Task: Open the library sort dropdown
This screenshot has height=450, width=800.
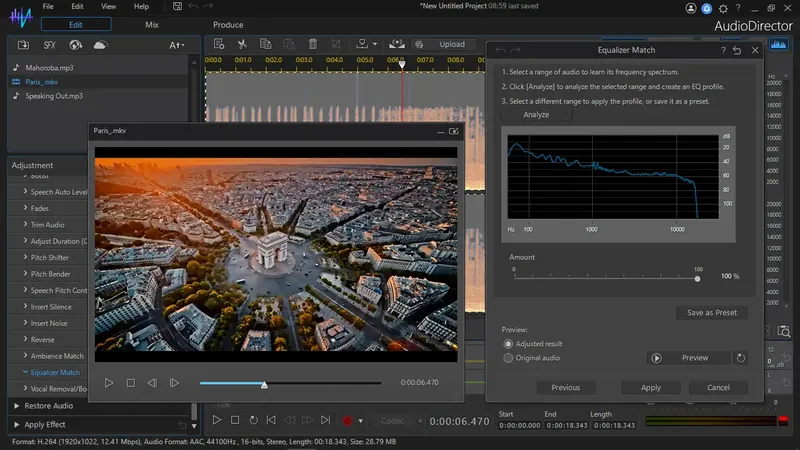Action: click(176, 45)
